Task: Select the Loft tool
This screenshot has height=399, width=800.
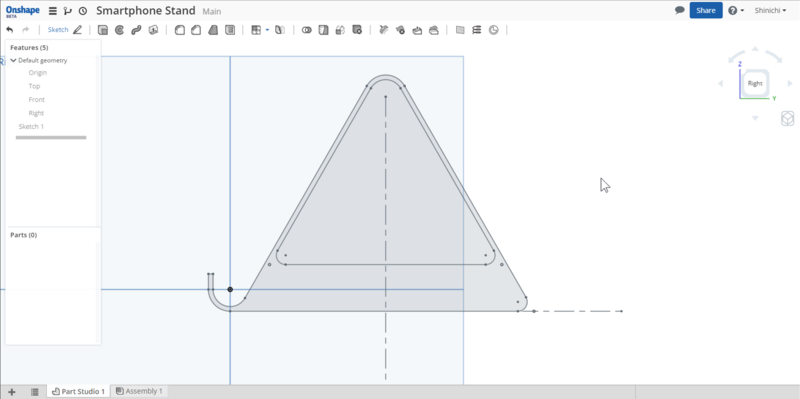Action: pyautogui.click(x=153, y=30)
